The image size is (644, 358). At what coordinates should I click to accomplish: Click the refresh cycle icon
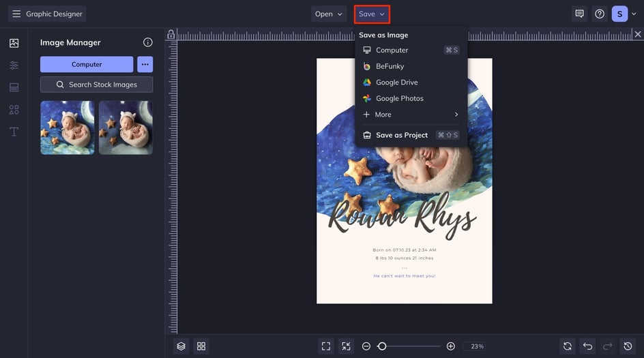(567, 346)
